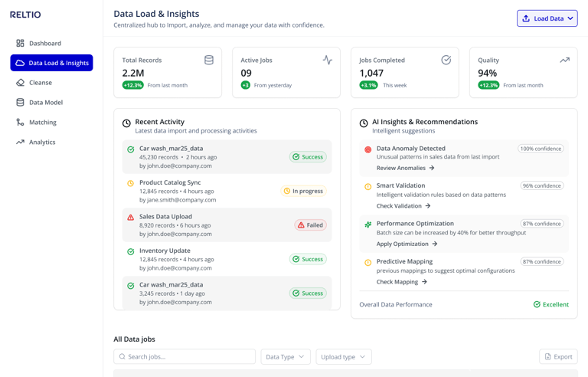
Task: Go to the Dashboard page
Action: click(x=44, y=44)
